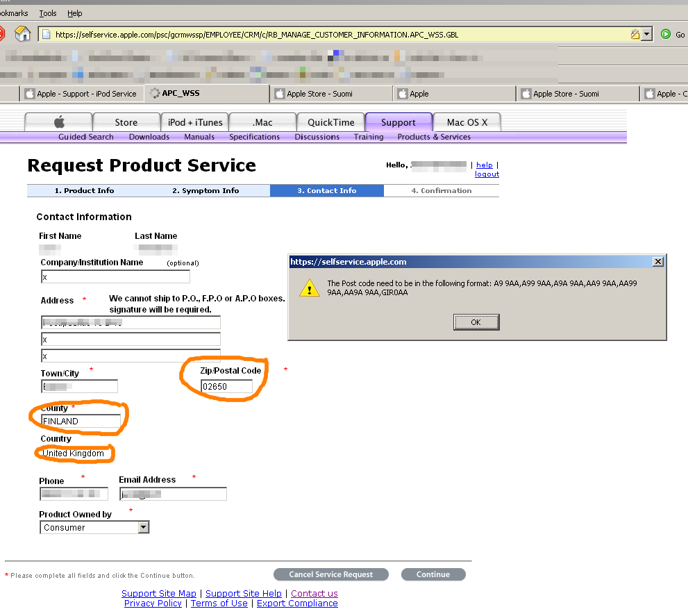Open the Discussions support sub-link
This screenshot has width=688, height=616.
tap(317, 137)
